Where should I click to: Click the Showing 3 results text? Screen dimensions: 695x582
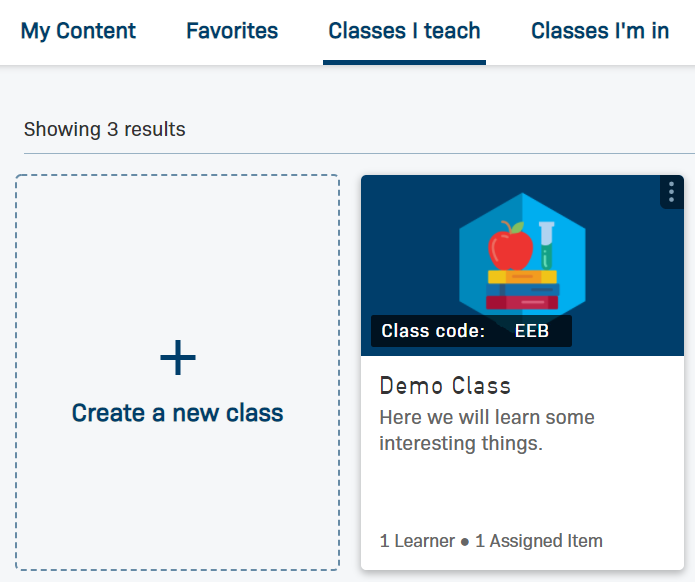tap(105, 129)
